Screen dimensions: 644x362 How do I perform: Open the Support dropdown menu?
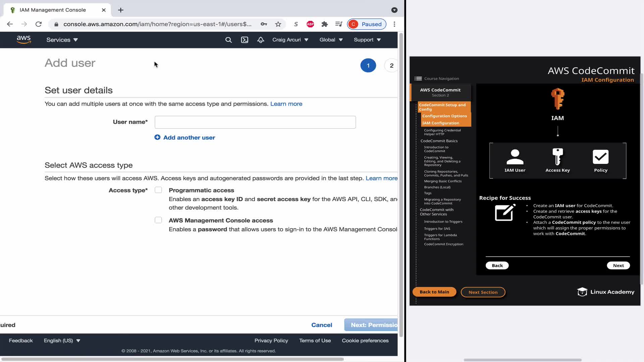(367, 40)
